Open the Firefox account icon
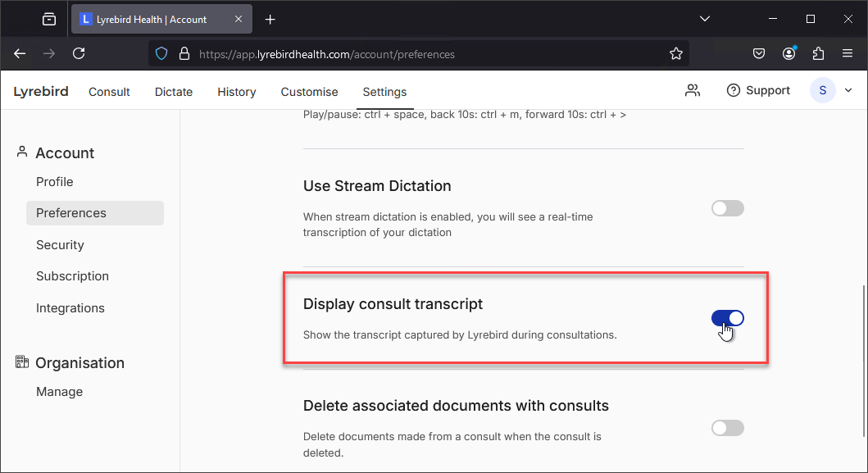The image size is (868, 473). click(788, 54)
